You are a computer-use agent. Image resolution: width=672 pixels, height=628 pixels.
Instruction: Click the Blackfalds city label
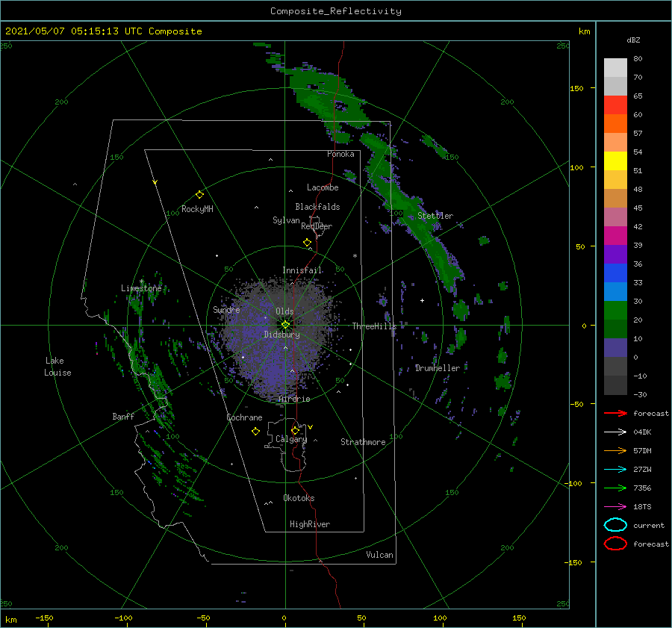317,207
